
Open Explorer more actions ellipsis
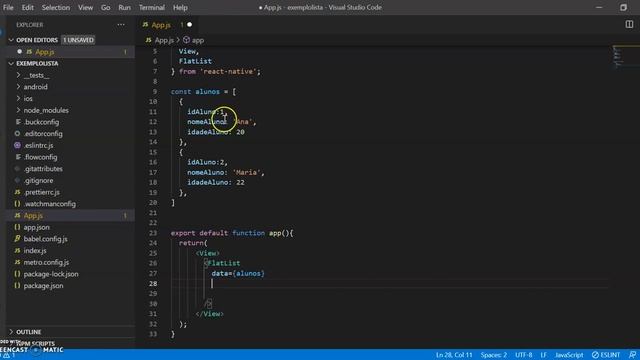pos(121,24)
